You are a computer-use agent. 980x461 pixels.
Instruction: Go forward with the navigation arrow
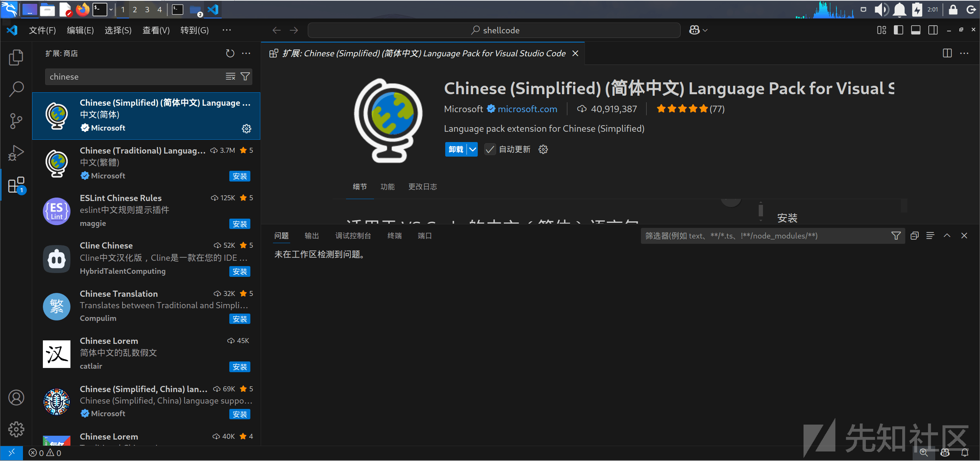click(294, 30)
